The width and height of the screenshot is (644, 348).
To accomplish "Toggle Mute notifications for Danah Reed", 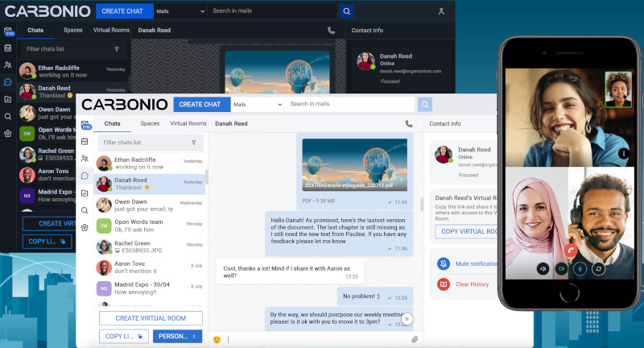I will click(x=443, y=263).
